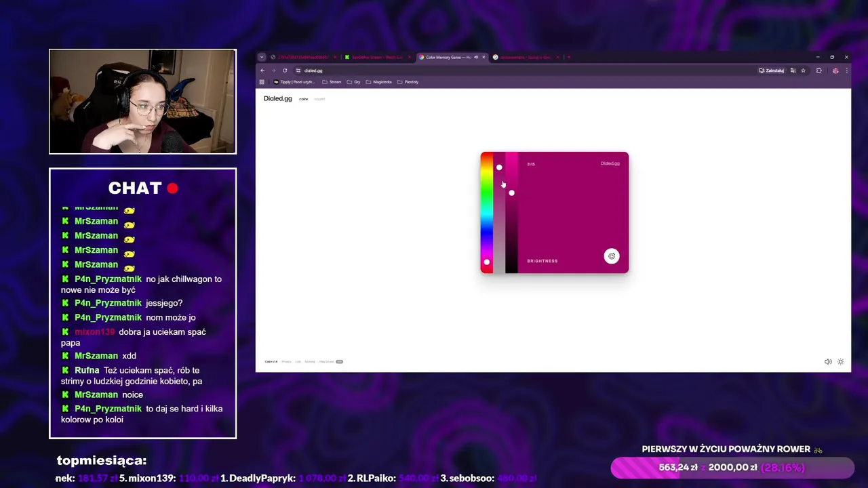Image resolution: width=868 pixels, height=488 pixels.
Task: Open the browser extensions puzzle icon
Action: click(819, 70)
